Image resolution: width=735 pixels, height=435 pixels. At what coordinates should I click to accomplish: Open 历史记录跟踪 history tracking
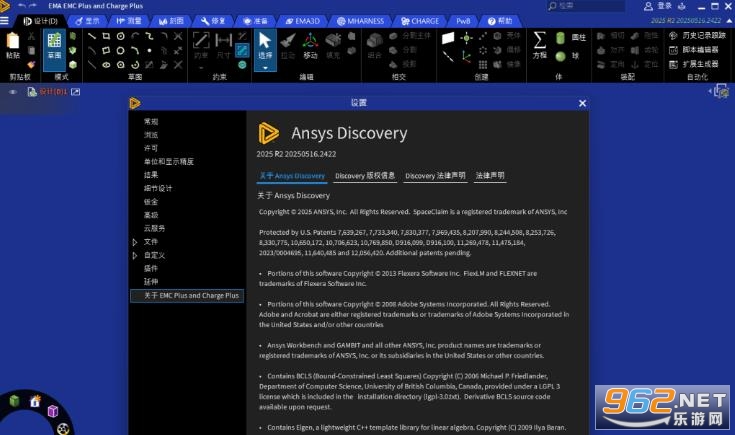[x=697, y=36]
